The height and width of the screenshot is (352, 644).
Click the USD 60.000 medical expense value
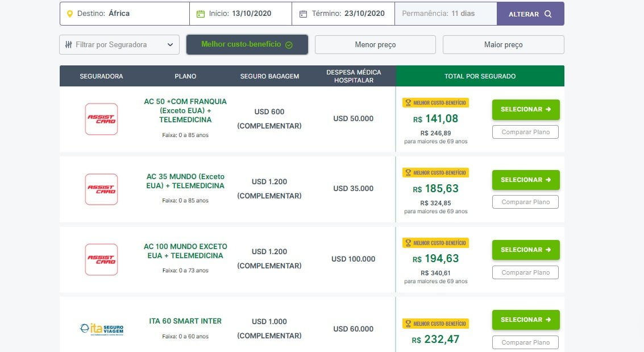point(353,329)
